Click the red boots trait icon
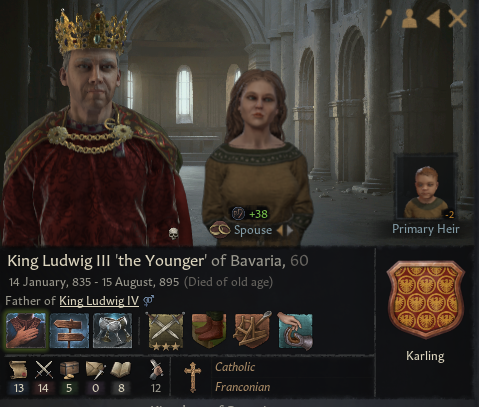This screenshot has width=479, height=407. coord(209,330)
